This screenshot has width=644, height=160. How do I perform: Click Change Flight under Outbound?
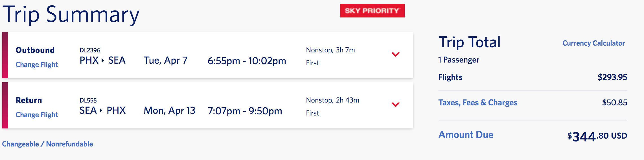tap(37, 65)
